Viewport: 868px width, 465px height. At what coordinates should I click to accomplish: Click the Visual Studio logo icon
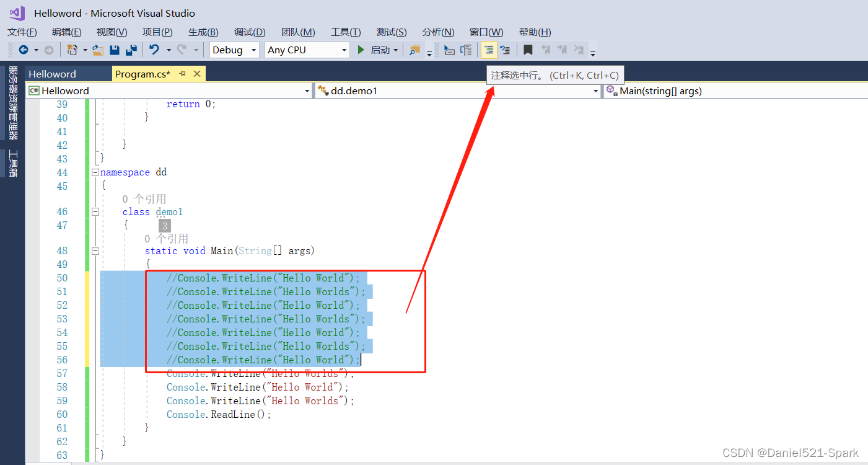(17, 13)
